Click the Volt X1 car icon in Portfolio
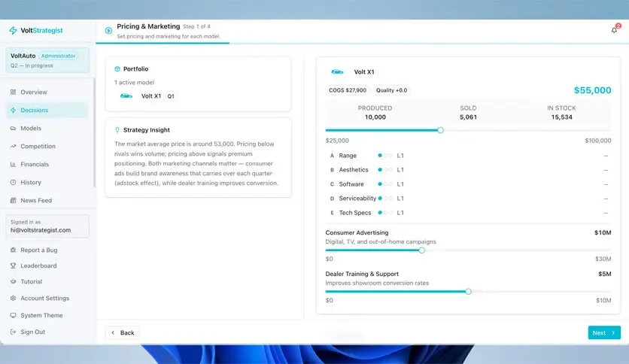The image size is (629, 364). (126, 96)
